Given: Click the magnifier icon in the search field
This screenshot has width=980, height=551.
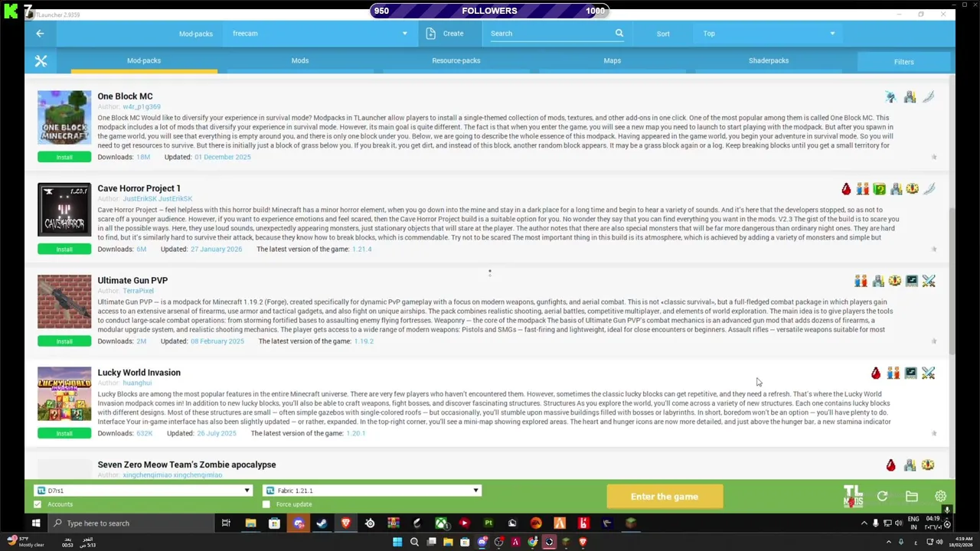Looking at the screenshot, I should coord(619,33).
